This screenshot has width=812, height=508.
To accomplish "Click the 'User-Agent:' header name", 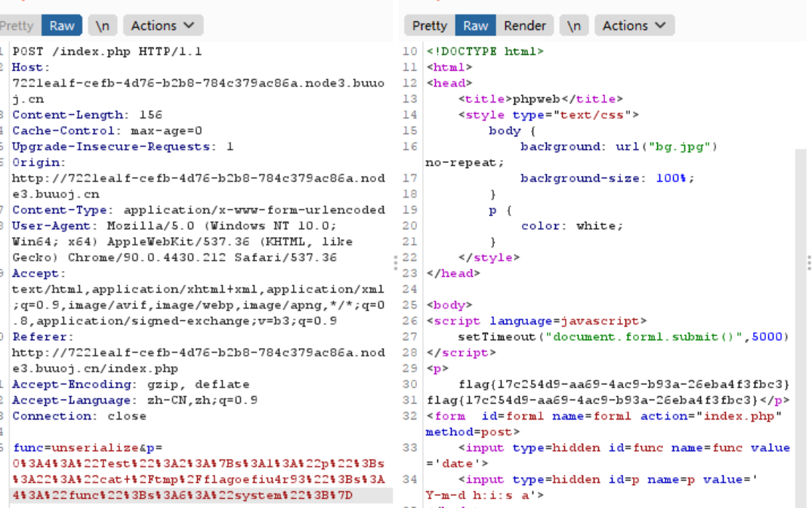I will click(55, 226).
